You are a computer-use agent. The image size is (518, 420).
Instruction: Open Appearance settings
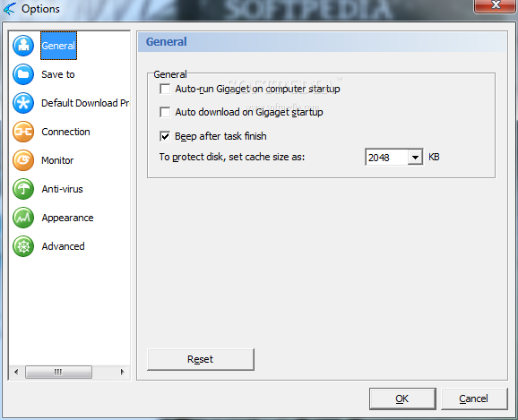(67, 218)
